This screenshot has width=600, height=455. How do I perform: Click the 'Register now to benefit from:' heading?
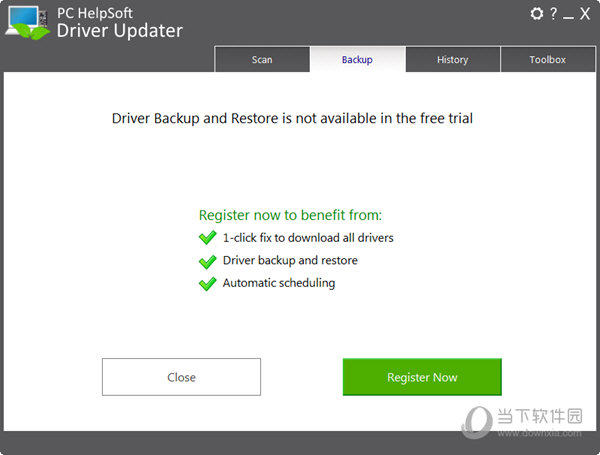coord(290,215)
